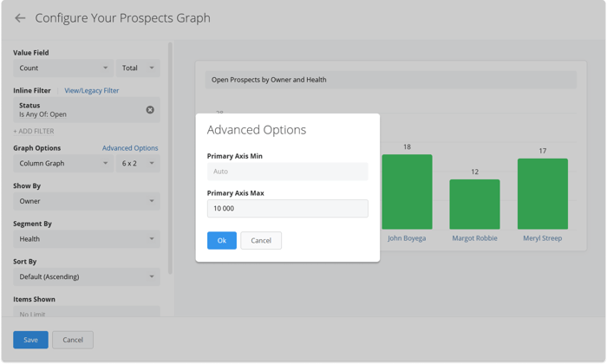Open the Count value field dropdown

point(62,68)
